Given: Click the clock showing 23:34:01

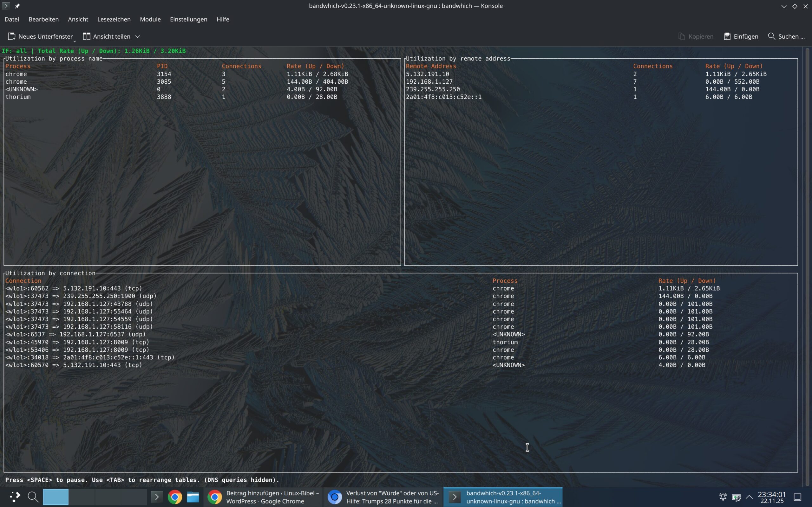Looking at the screenshot, I should [x=771, y=497].
